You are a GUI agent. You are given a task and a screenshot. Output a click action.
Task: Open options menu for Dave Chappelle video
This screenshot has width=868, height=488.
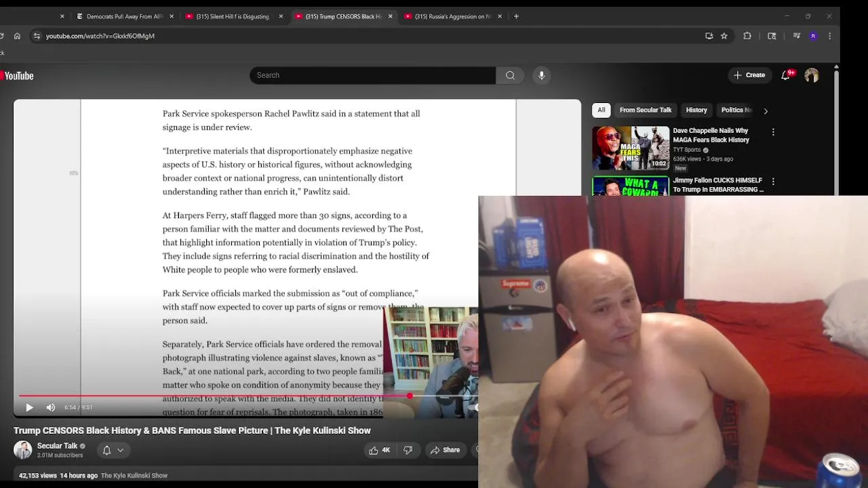[773, 132]
